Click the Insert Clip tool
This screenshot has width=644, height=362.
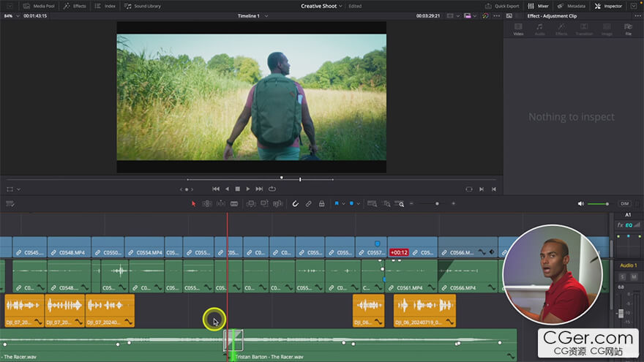pyautogui.click(x=250, y=203)
